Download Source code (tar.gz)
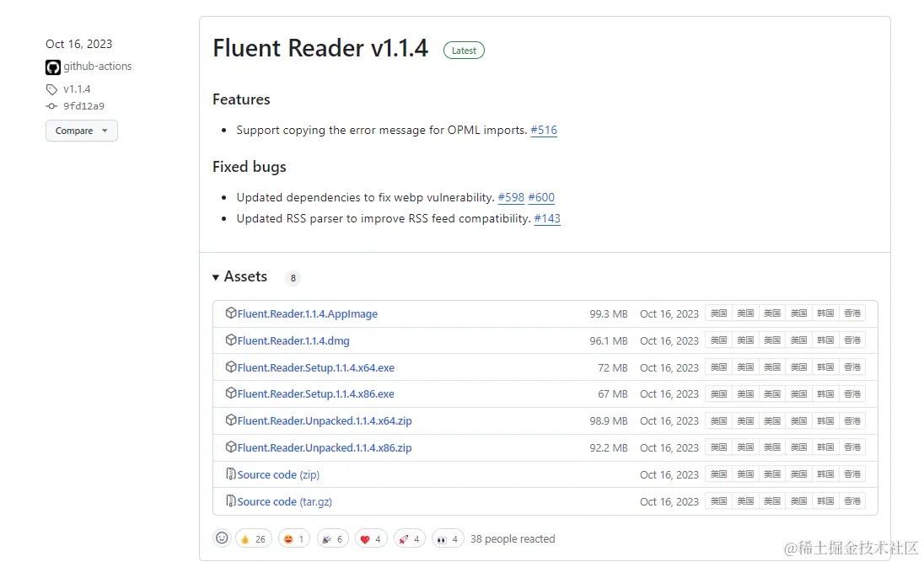The height and width of the screenshot is (562, 924). pos(285,502)
